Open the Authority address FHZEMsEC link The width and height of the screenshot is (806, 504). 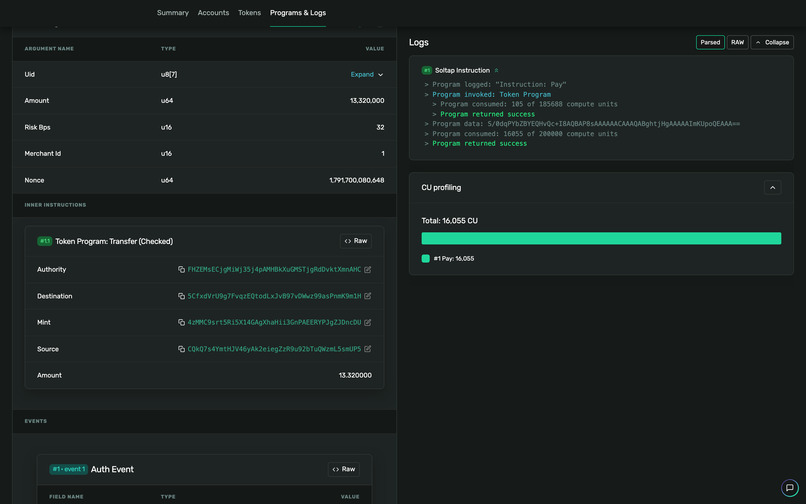coord(274,269)
